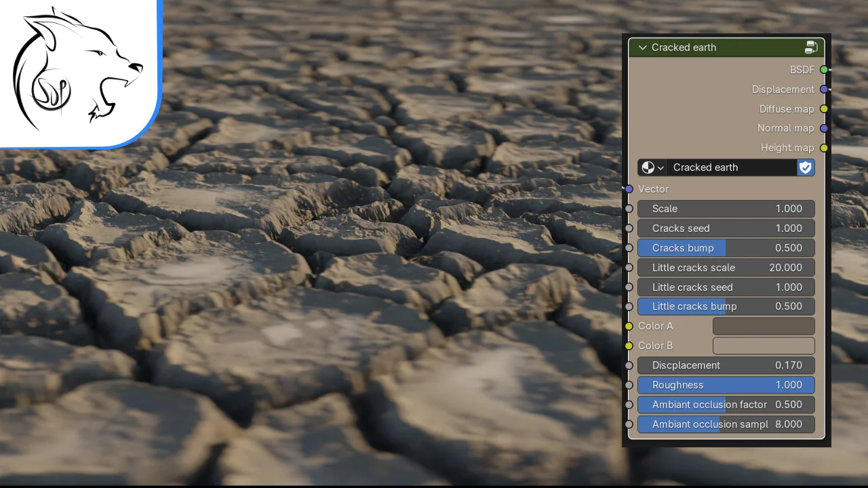Click the Scale value slider
Screen dimensions: 868x488
coord(726,209)
